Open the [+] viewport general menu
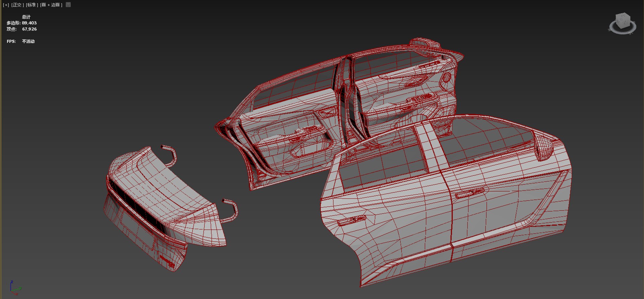 pos(6,5)
